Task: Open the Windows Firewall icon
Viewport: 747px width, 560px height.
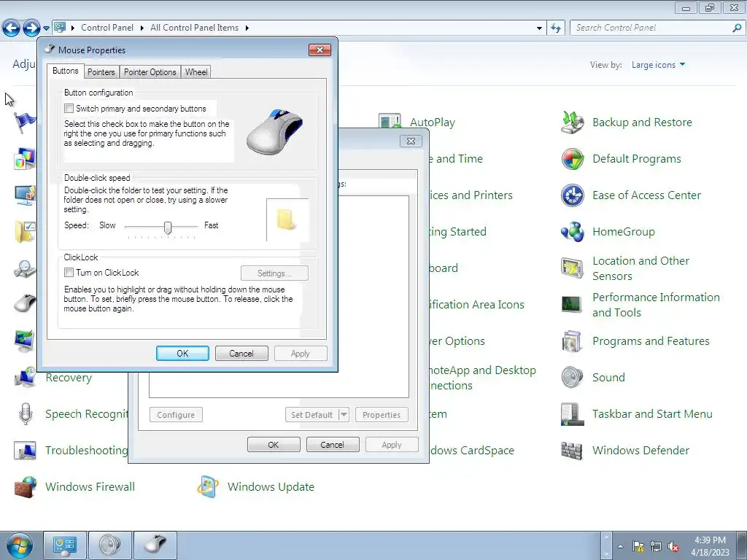Action: [26, 487]
